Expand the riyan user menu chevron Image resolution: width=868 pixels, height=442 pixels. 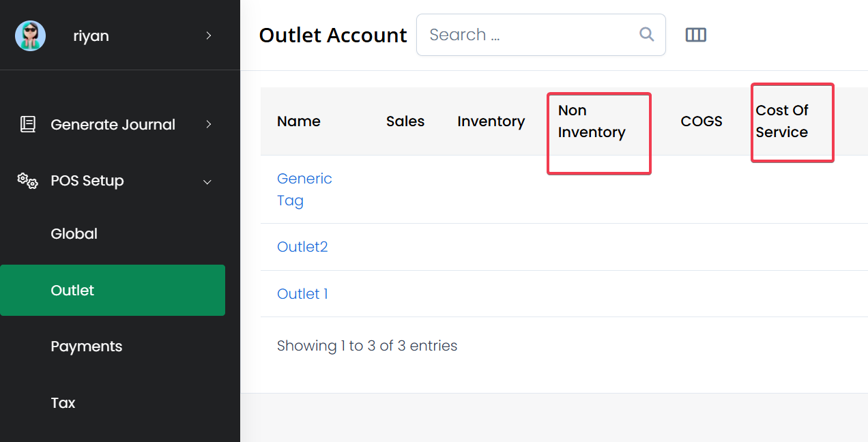click(209, 35)
